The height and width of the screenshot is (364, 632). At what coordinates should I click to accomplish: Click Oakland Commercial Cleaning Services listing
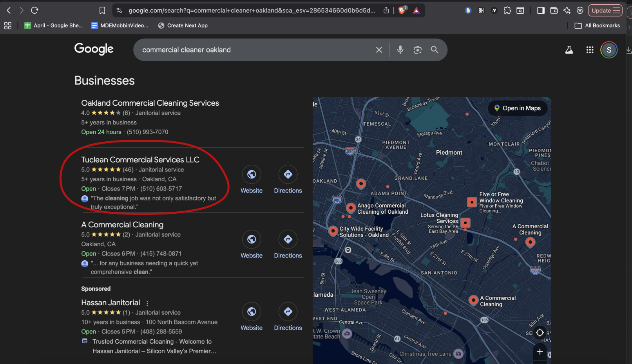click(150, 103)
